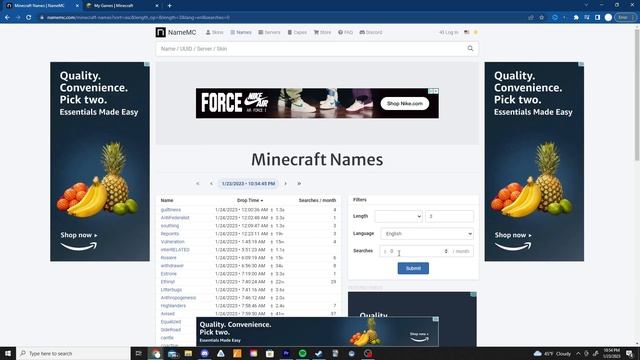Image resolution: width=640 pixels, height=360 pixels.
Task: Open Steam from the taskbar
Action: point(319,353)
